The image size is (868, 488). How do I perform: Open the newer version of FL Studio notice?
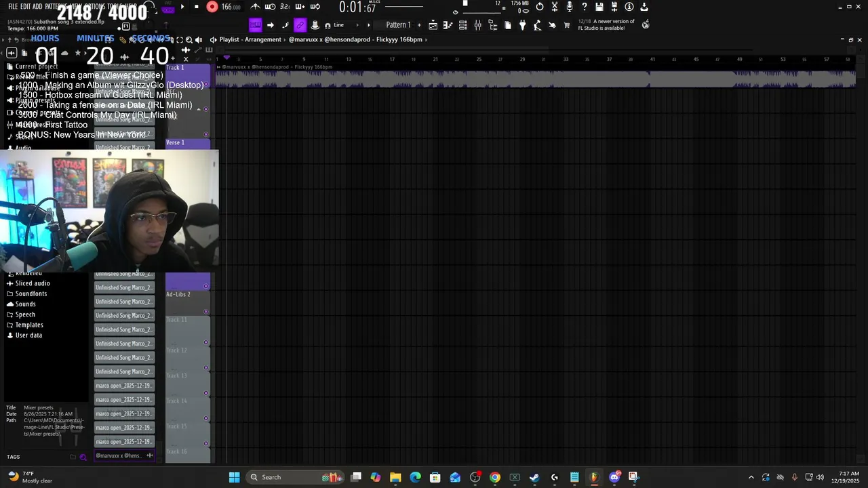coord(606,24)
